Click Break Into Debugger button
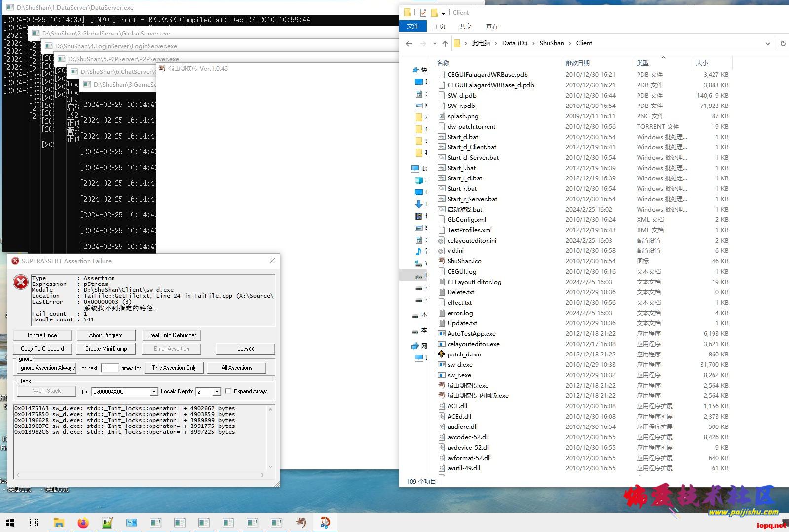This screenshot has width=789, height=532. (172, 335)
